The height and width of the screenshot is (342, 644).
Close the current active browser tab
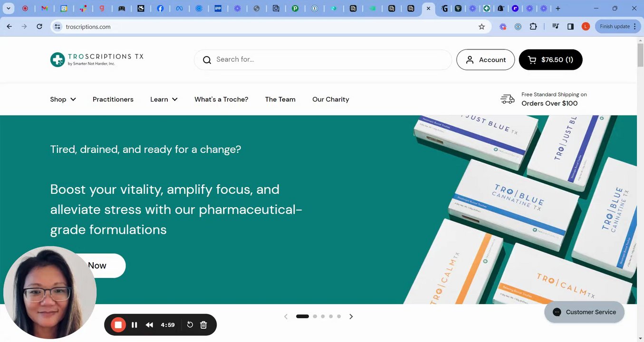428,9
